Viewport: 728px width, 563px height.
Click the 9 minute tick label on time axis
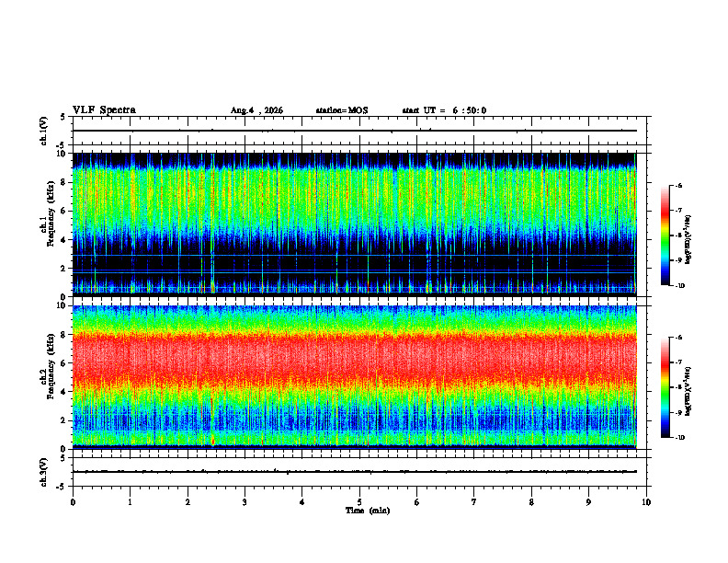588,502
